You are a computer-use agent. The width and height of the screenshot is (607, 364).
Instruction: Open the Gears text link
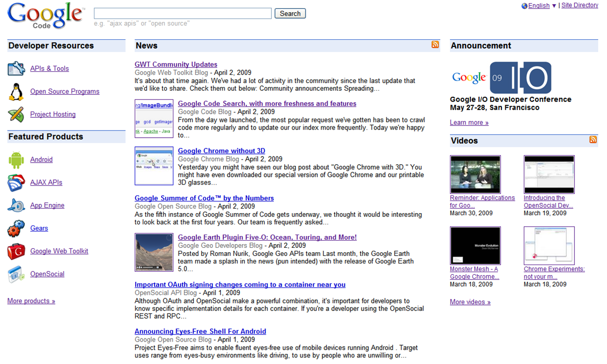click(x=39, y=228)
